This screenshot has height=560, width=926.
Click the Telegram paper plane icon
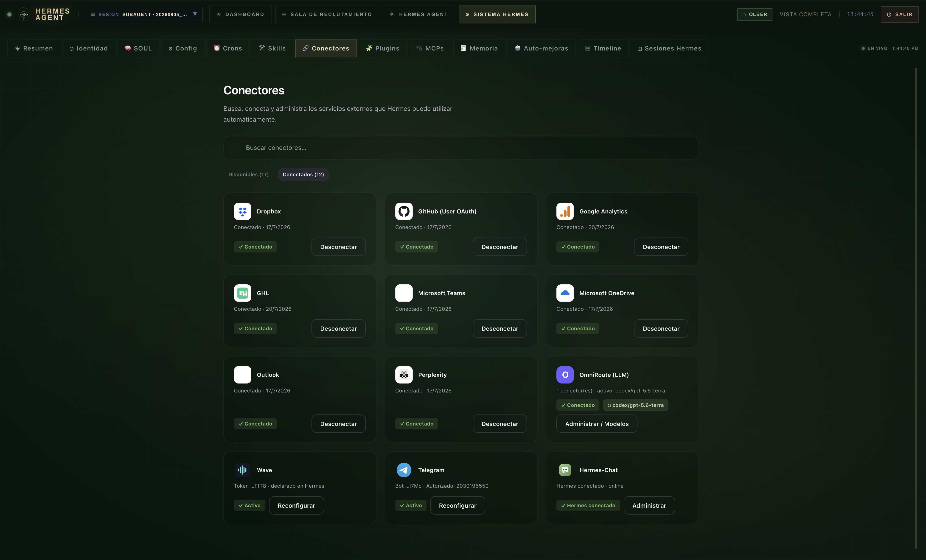[404, 470]
